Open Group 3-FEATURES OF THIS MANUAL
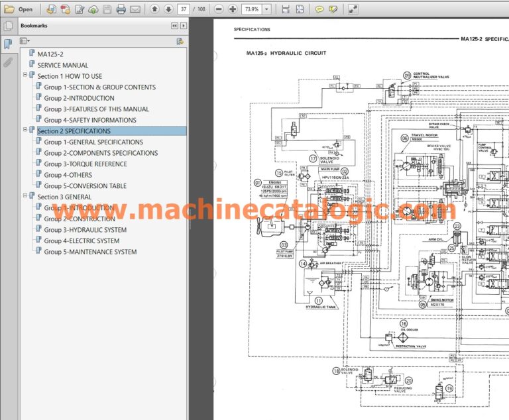This screenshot has width=509, height=420. click(x=96, y=109)
